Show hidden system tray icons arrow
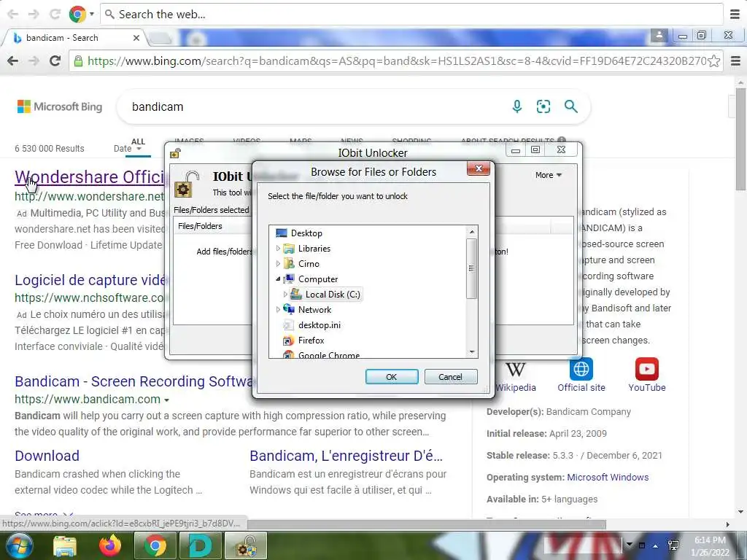This screenshot has height=560, width=747. point(655,545)
